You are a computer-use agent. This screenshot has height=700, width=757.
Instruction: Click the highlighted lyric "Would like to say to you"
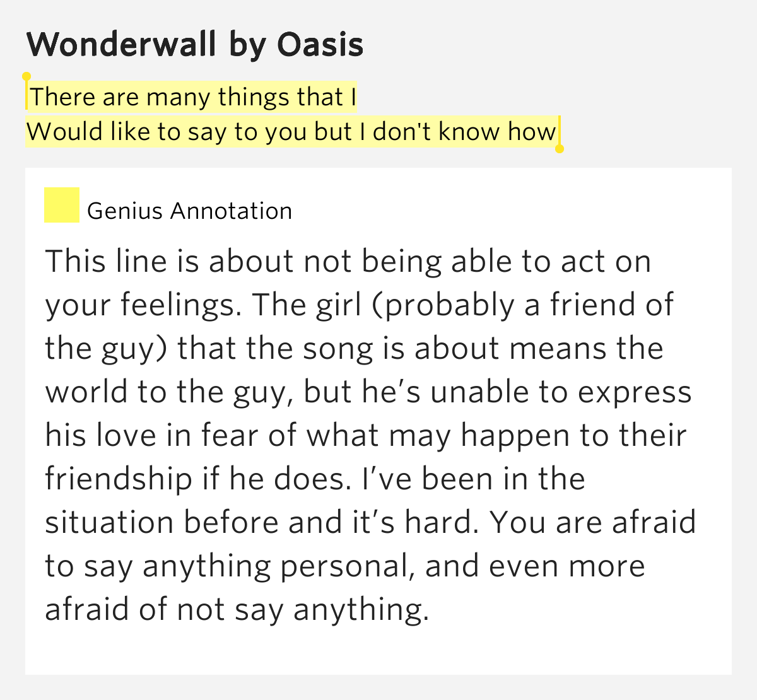(172, 132)
